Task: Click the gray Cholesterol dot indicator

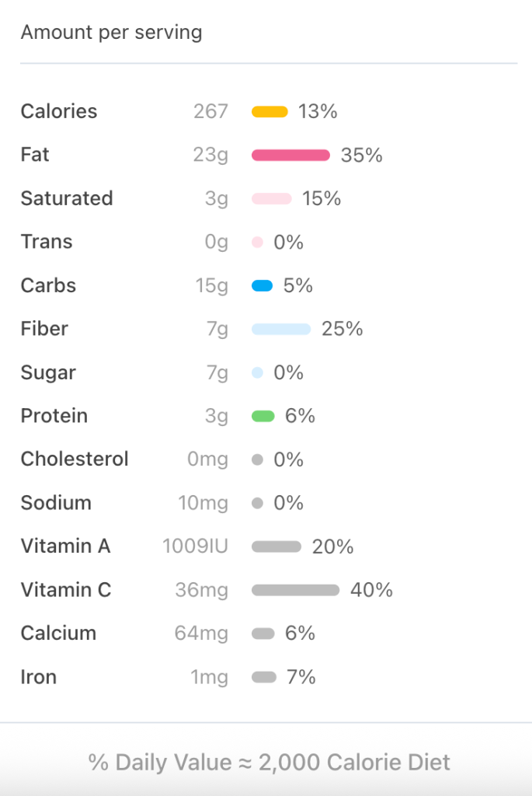Action: pos(258,460)
